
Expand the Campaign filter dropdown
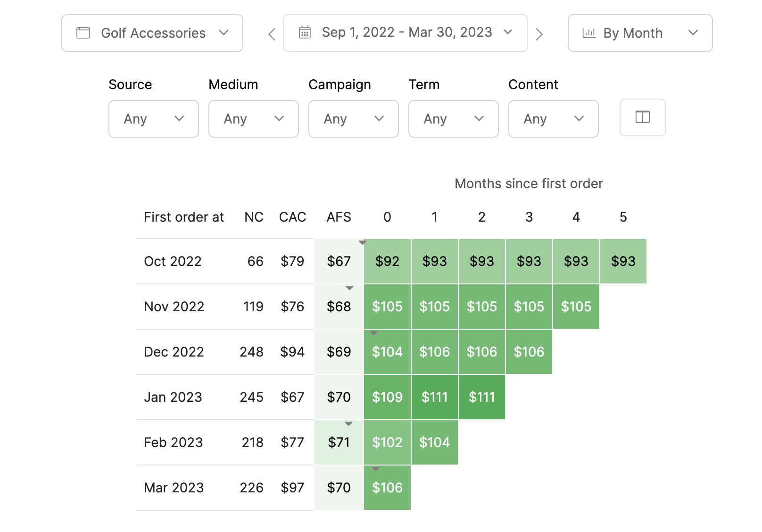(x=354, y=119)
